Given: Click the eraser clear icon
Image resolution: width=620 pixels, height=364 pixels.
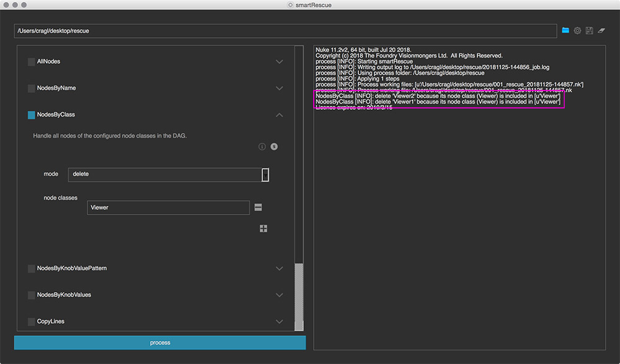Looking at the screenshot, I should [601, 30].
